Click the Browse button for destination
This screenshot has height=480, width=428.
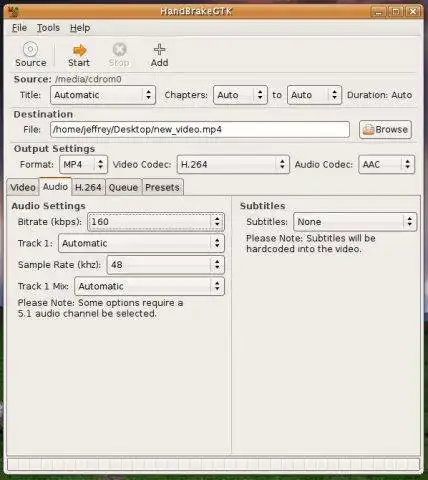tap(385, 130)
